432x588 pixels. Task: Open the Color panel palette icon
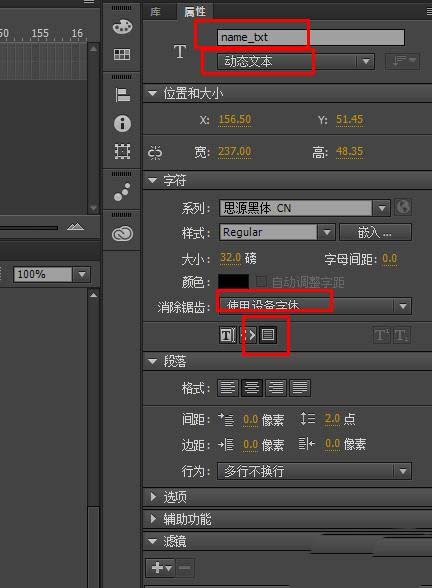tap(122, 27)
